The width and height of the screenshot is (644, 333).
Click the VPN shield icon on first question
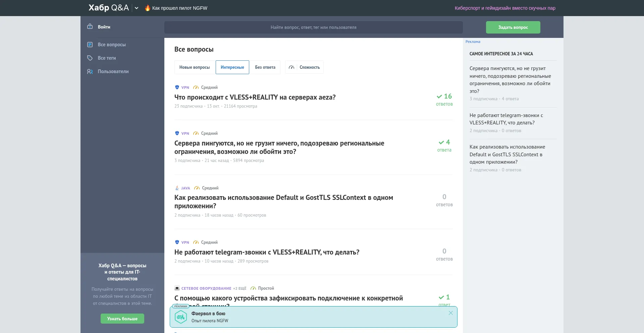click(x=177, y=87)
